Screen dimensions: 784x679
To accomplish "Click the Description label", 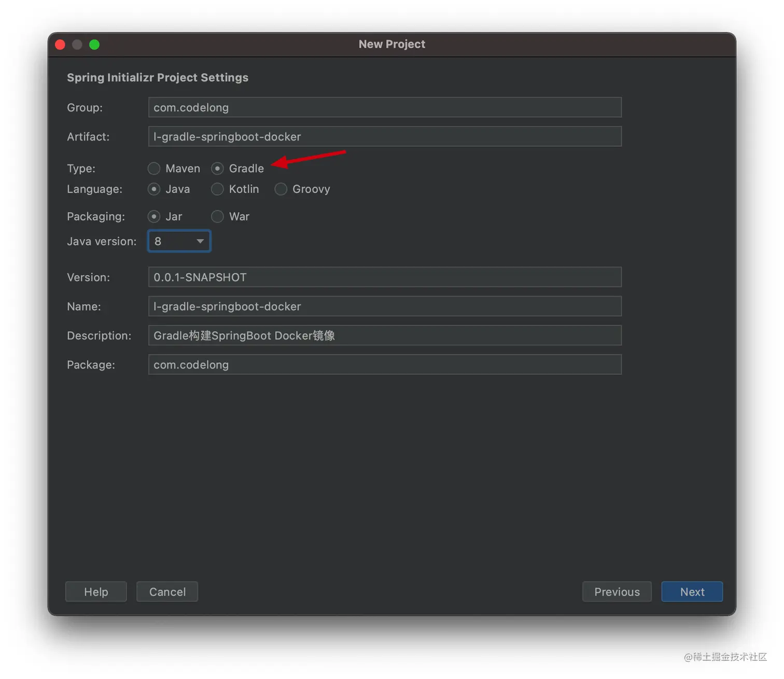I will pos(99,335).
